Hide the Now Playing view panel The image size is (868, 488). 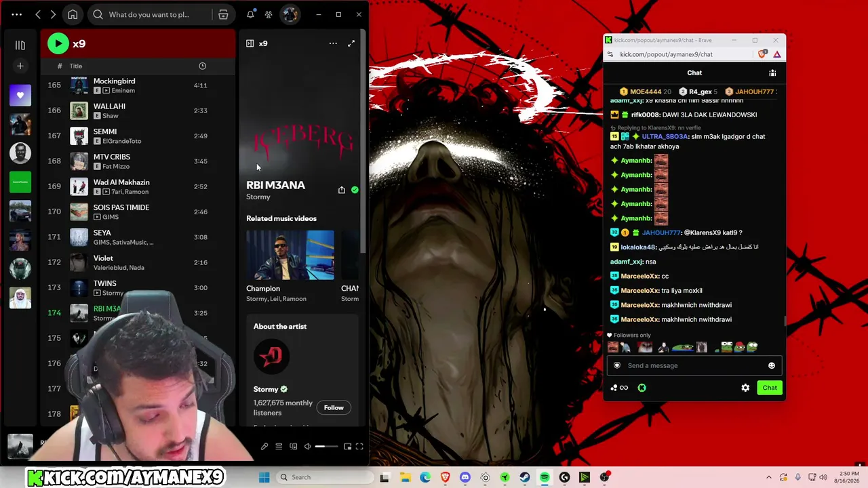[250, 43]
